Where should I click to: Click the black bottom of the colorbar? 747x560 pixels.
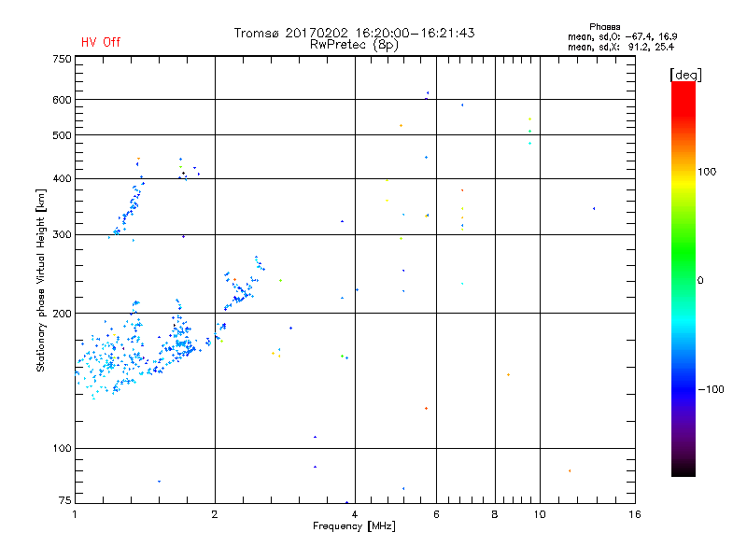pos(684,469)
